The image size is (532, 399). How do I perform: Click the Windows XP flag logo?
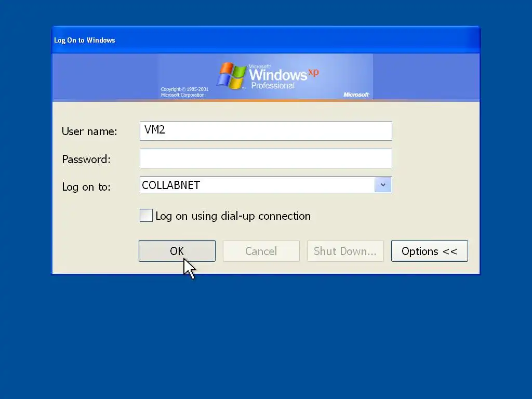231,76
